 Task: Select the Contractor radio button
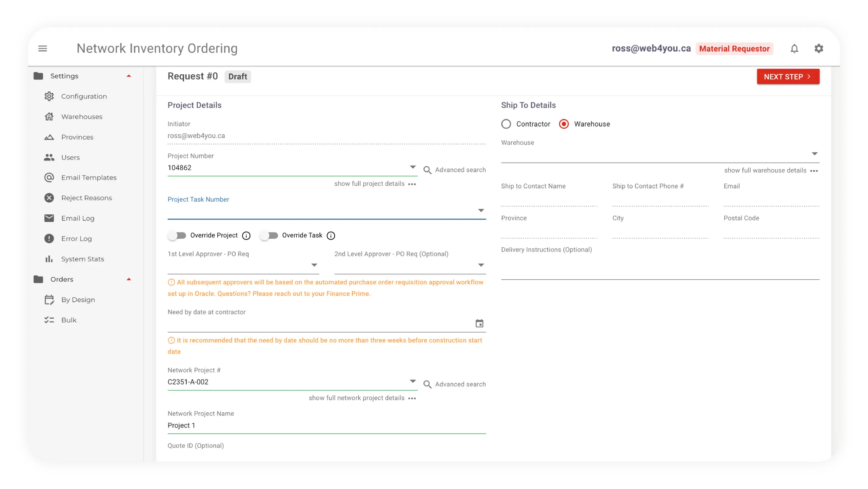point(506,124)
